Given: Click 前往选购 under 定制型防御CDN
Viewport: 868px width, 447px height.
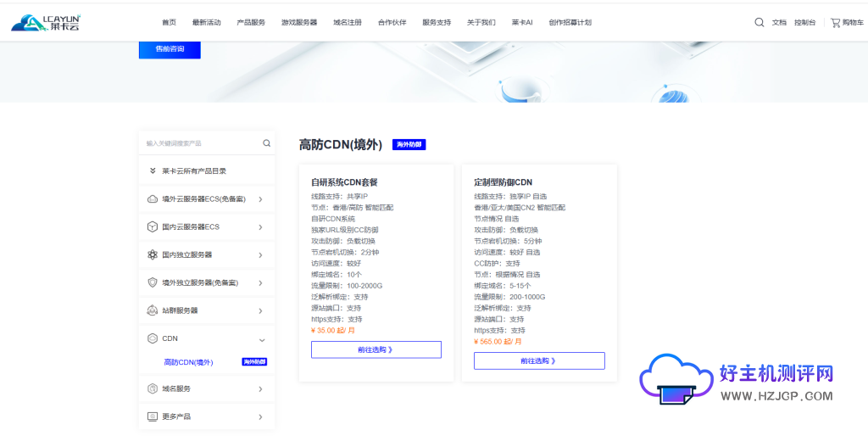Looking at the screenshot, I should click(x=539, y=360).
